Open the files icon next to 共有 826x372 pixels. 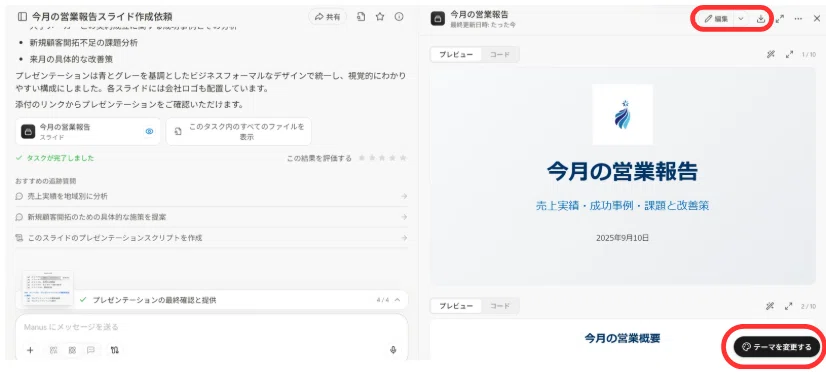click(361, 17)
